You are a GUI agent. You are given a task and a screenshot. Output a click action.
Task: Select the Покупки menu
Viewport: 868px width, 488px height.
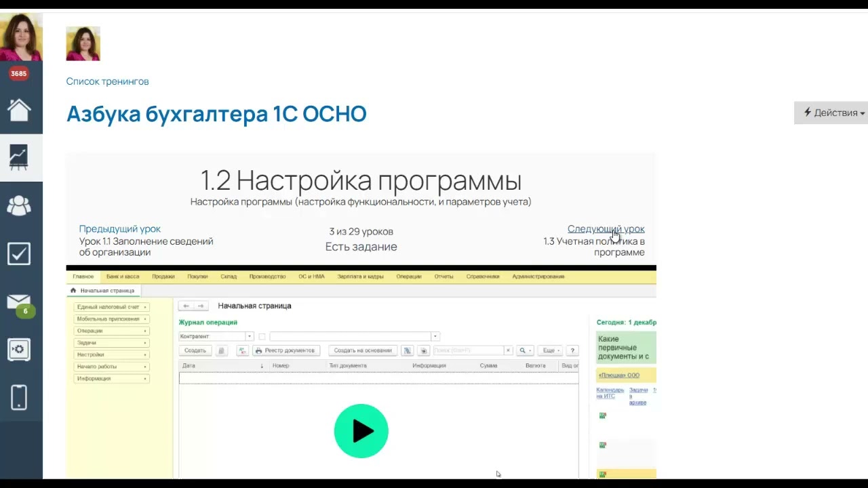click(x=198, y=277)
